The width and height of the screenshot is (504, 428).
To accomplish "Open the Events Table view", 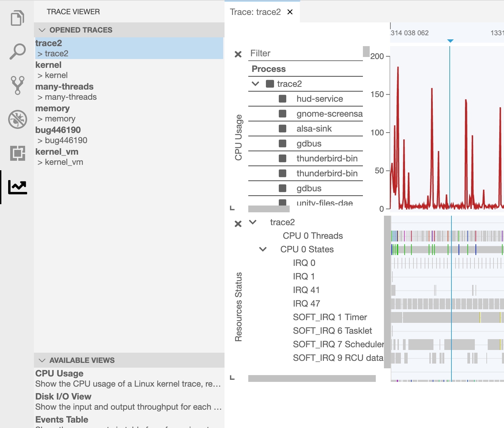I will pos(62,420).
